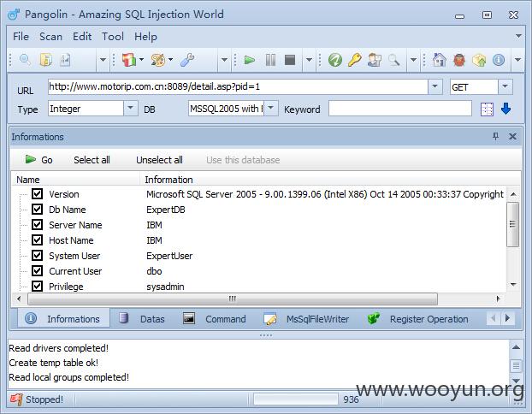This screenshot has width=532, height=414.
Task: Open the GET method dropdown
Action: [x=505, y=86]
